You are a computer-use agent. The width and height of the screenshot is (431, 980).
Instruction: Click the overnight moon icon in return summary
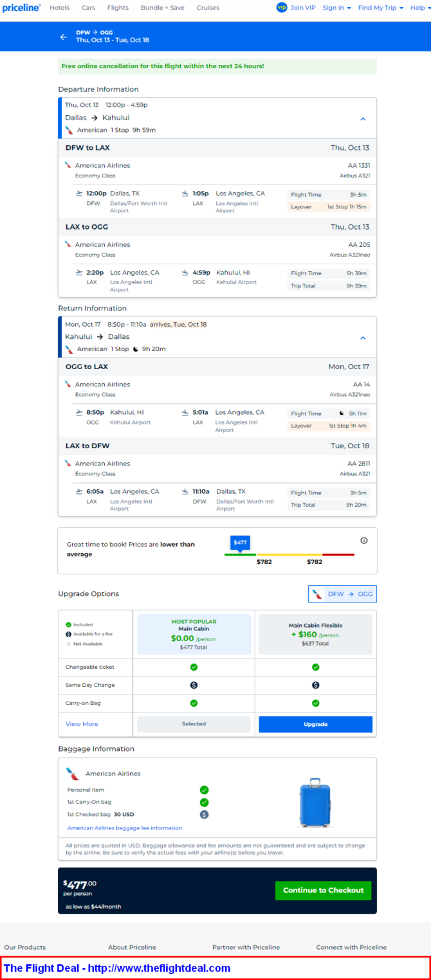click(x=136, y=349)
